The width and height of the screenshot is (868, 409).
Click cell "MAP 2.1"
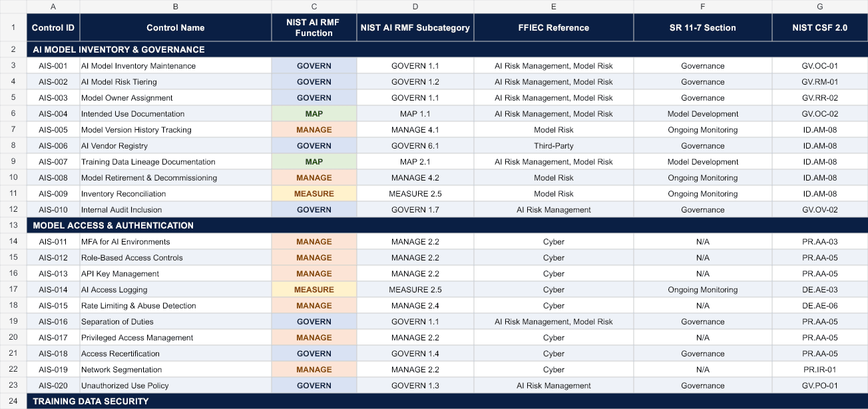[415, 161]
